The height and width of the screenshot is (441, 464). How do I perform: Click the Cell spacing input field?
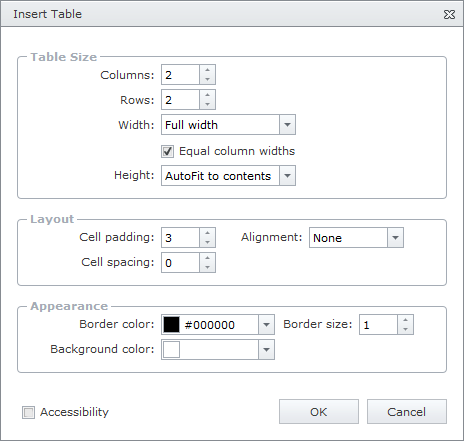click(x=181, y=263)
